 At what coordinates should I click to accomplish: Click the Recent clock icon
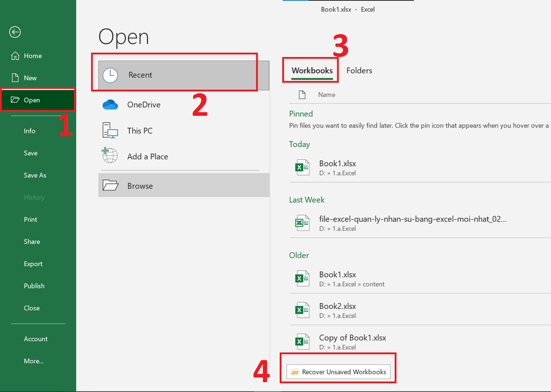point(110,75)
